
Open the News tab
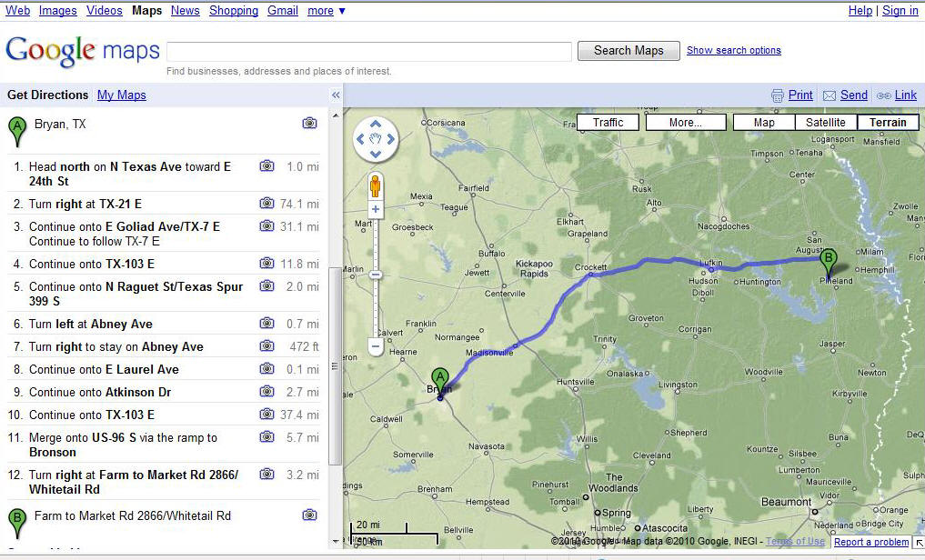(186, 11)
